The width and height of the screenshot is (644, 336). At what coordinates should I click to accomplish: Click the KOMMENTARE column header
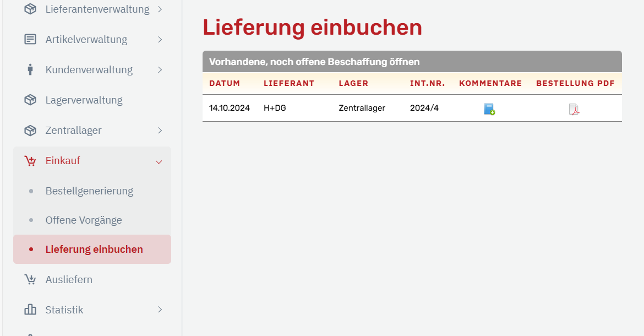[x=490, y=83]
